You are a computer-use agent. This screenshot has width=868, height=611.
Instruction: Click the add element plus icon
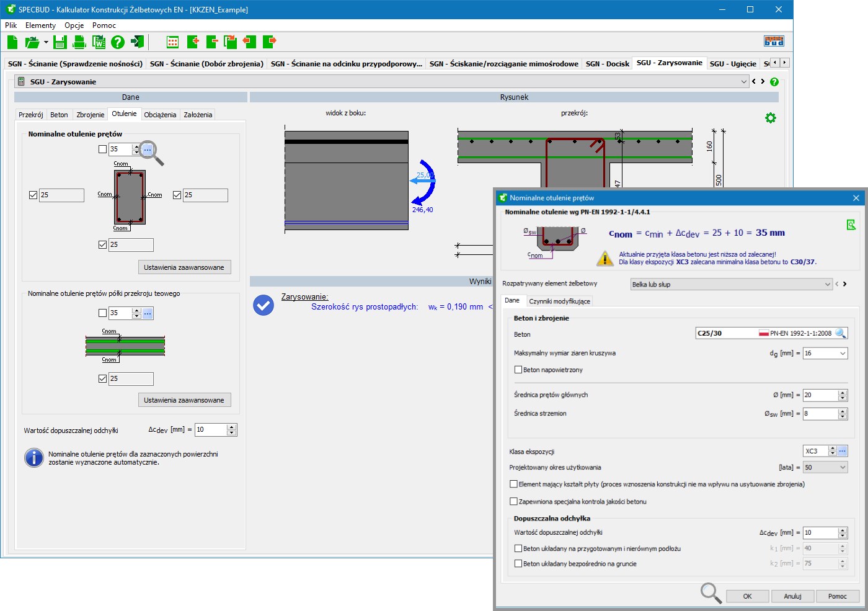[x=193, y=42]
